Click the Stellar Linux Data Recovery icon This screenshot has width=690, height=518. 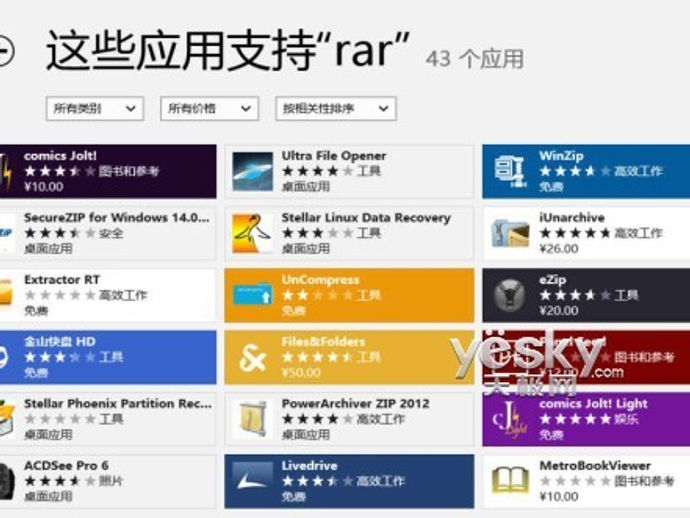[x=253, y=233]
